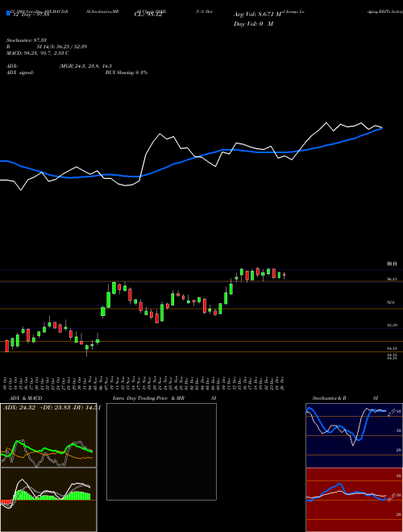
Task: Click the 'Day Vol: 0 M' value
Action: pyautogui.click(x=253, y=23)
